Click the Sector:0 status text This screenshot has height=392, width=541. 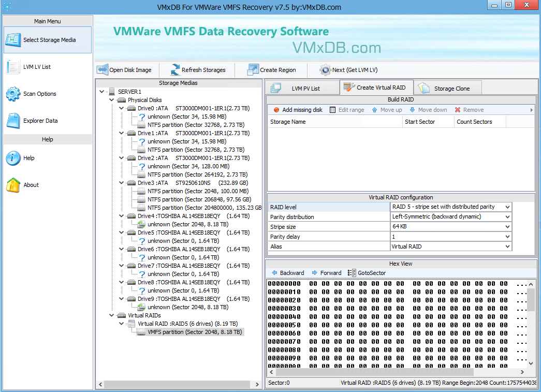pyautogui.click(x=279, y=382)
